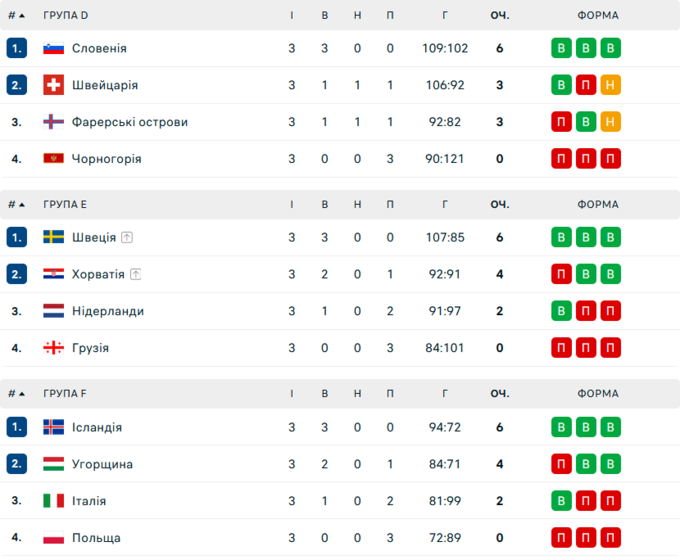Click Croatia's red loss form badge
680x560 pixels.
tap(562, 274)
